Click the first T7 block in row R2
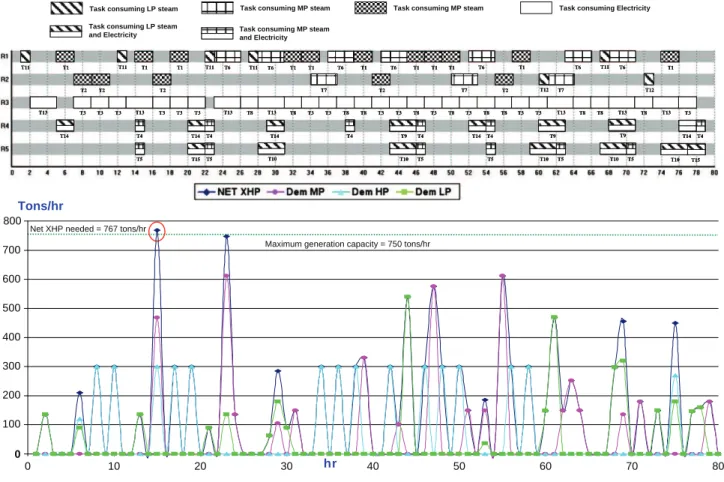The width and height of the screenshot is (724, 482). click(x=324, y=79)
